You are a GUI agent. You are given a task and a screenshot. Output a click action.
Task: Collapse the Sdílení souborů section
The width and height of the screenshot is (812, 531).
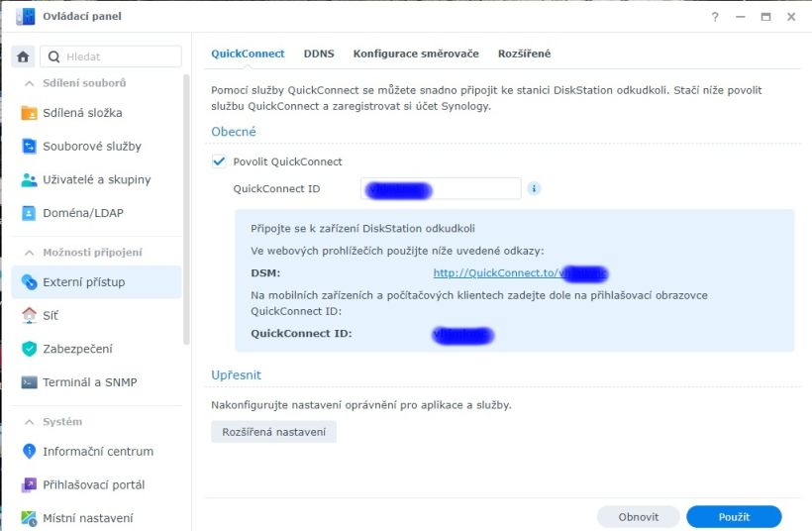(28, 83)
